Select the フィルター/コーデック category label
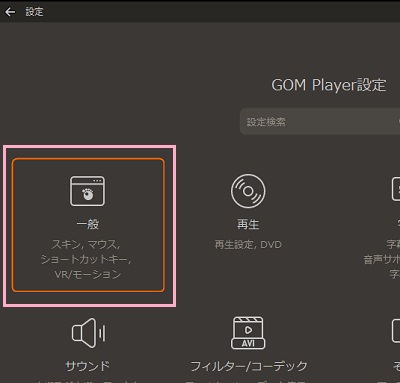The height and width of the screenshot is (383, 400). coord(249,366)
